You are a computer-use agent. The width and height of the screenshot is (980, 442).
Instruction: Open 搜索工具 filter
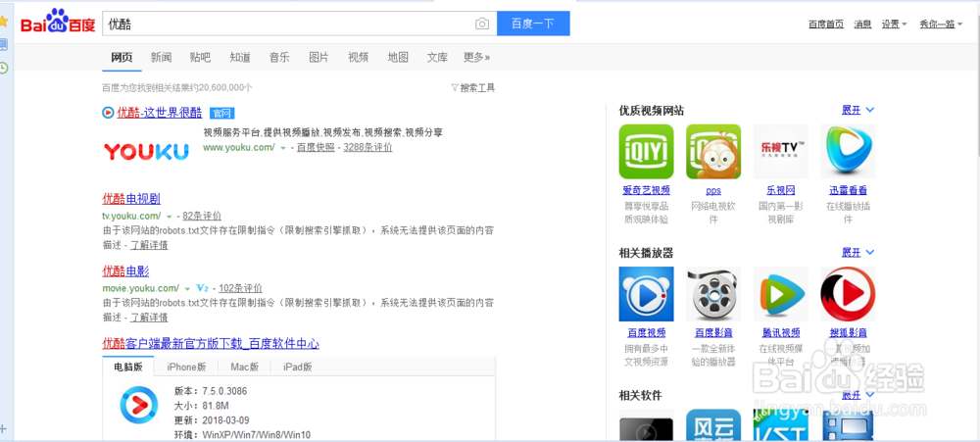472,88
